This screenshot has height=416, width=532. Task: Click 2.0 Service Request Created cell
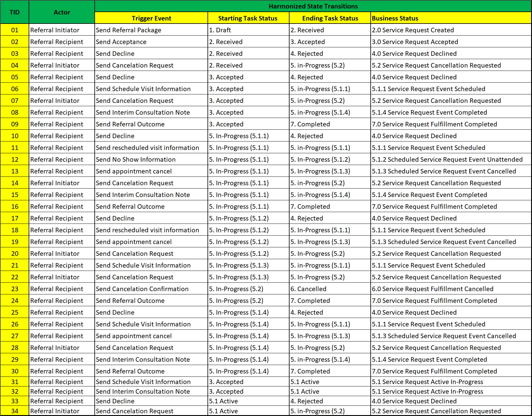click(x=413, y=30)
